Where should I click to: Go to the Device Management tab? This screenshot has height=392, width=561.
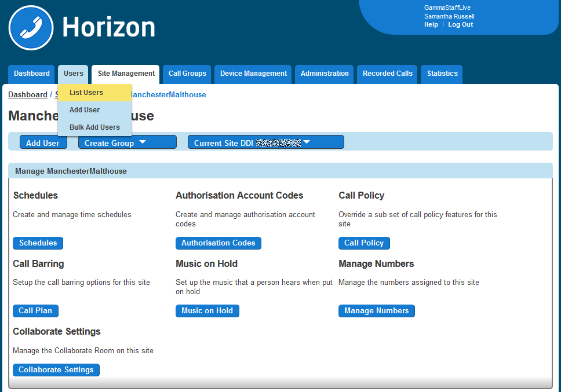(x=253, y=74)
